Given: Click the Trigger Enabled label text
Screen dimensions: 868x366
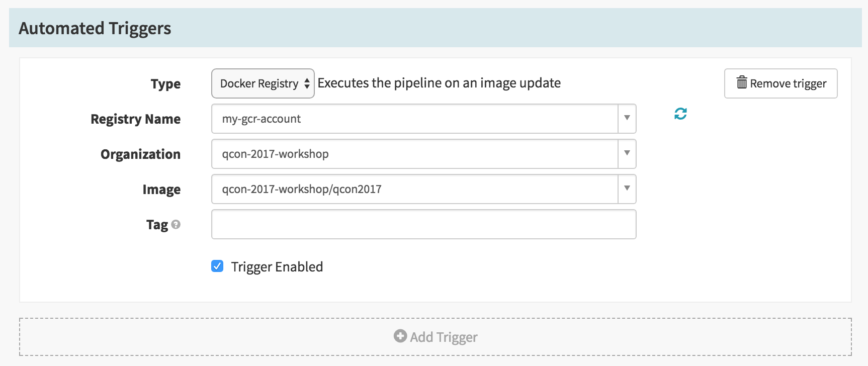Looking at the screenshot, I should click(x=277, y=267).
